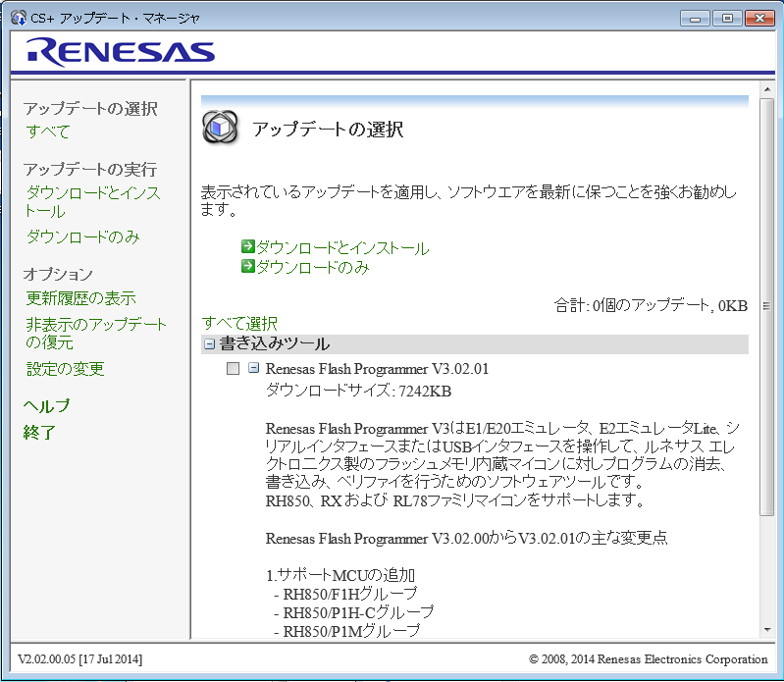
Task: Click the ダウンロードのみ link in main pane
Action: (x=312, y=267)
